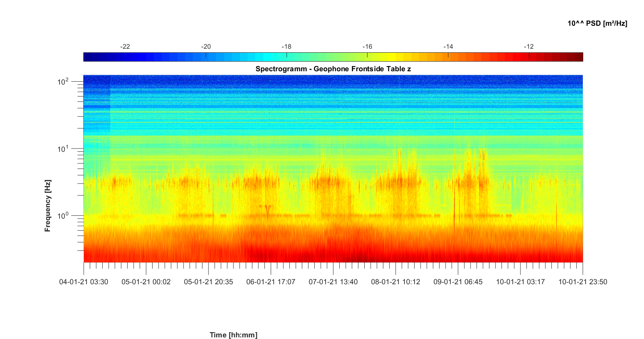Screen dimensions: 644x339
Task: Click the 'Frequency [Hz]' y-axis label
Action: (48, 206)
